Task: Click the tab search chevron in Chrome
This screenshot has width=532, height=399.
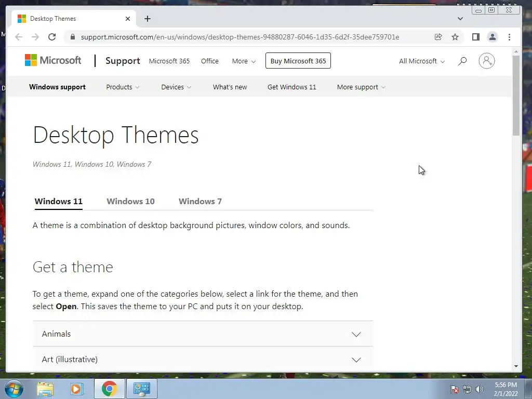Action: 460,19
